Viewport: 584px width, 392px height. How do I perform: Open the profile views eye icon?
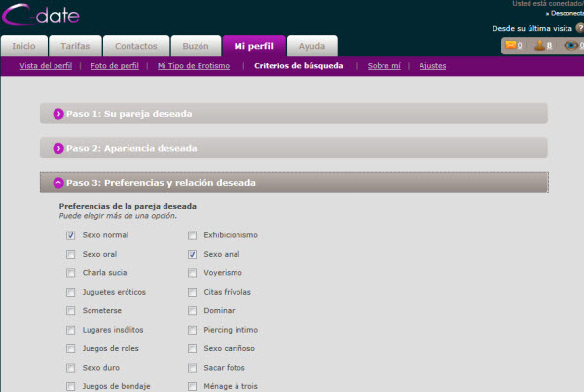[571, 46]
